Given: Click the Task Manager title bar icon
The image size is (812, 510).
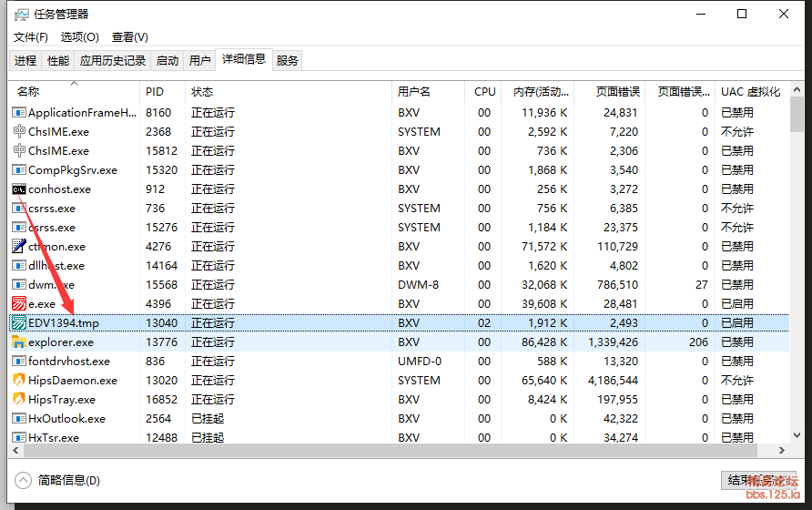Looking at the screenshot, I should click(22, 15).
